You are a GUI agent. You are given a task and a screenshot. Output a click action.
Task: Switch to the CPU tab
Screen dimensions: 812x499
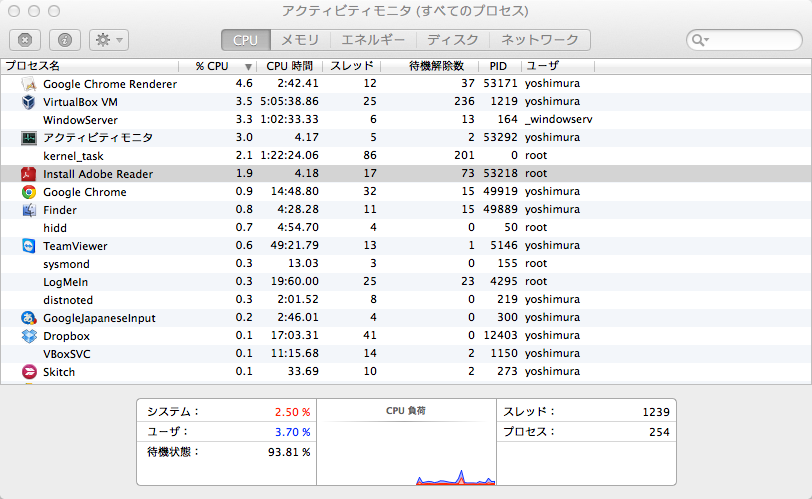click(245, 40)
